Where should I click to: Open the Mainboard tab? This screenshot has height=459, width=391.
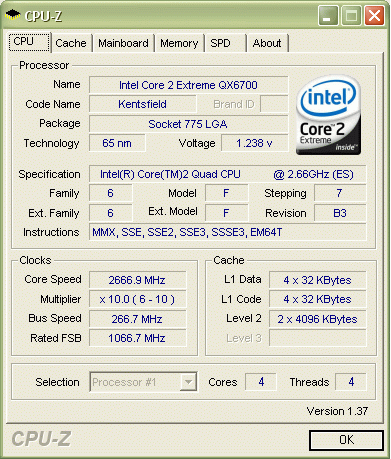click(123, 43)
